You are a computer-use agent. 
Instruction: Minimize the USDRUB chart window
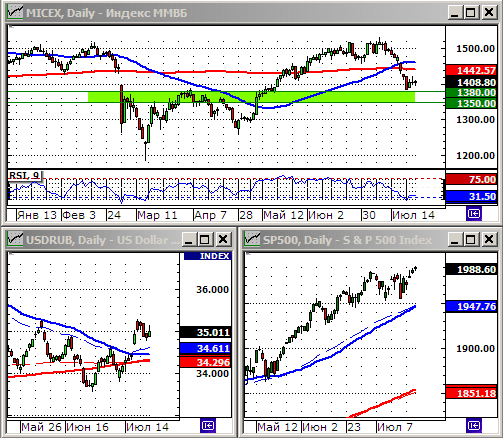click(x=189, y=239)
